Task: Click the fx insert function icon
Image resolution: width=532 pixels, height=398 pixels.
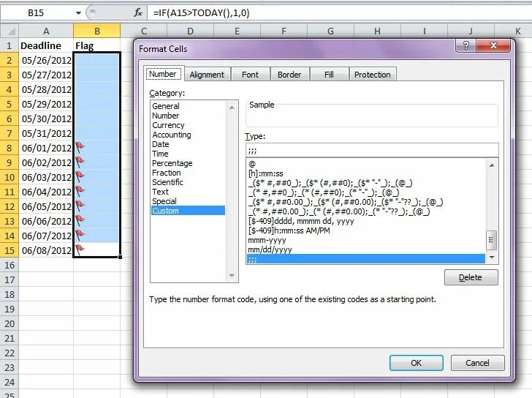Action: [137, 13]
